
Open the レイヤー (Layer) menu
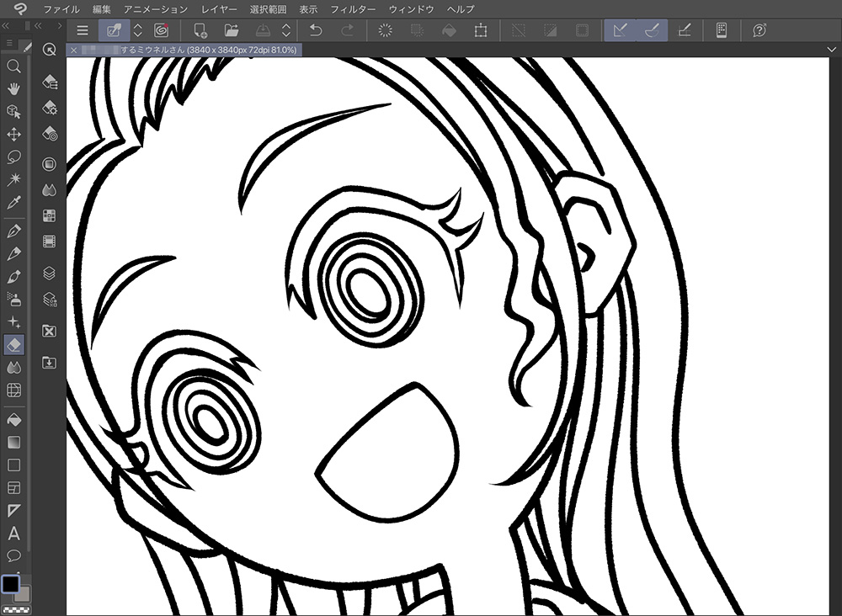pyautogui.click(x=219, y=9)
